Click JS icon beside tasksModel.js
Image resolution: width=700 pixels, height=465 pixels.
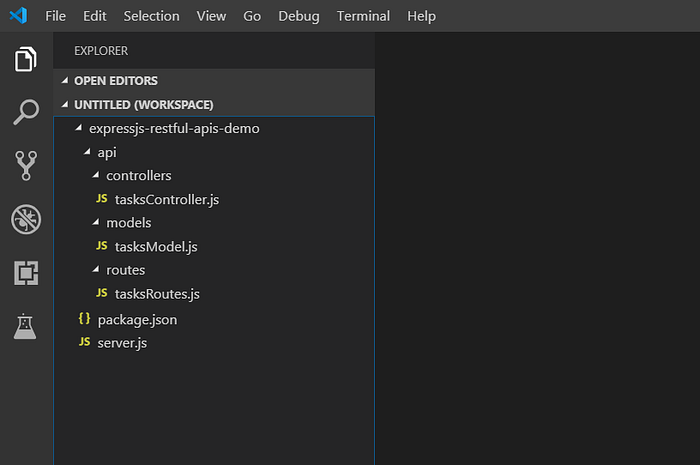pyautogui.click(x=102, y=246)
